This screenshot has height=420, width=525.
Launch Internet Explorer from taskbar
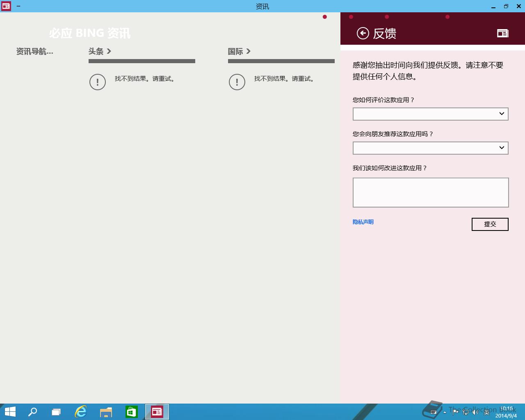[81, 412]
